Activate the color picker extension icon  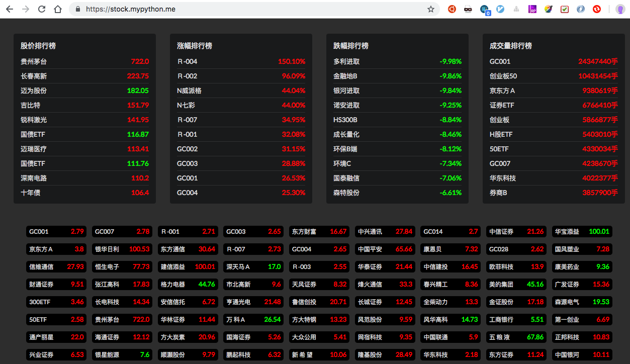pyautogui.click(x=549, y=9)
